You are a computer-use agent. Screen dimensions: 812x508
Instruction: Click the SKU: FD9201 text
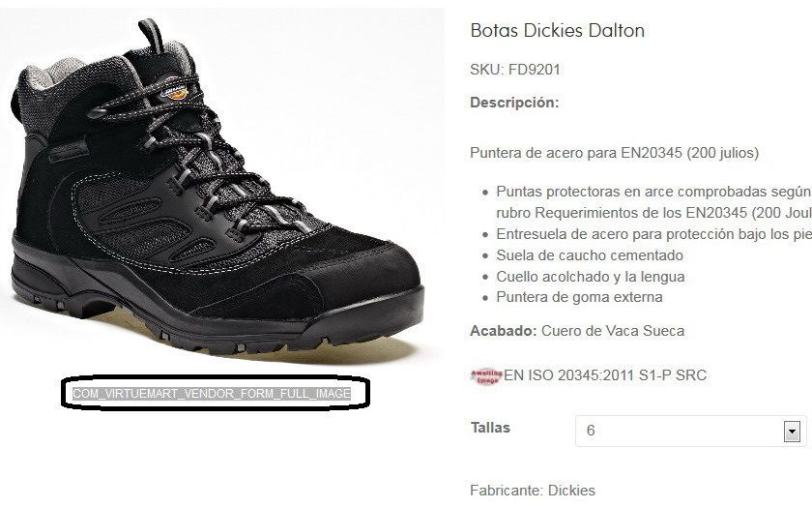(515, 70)
